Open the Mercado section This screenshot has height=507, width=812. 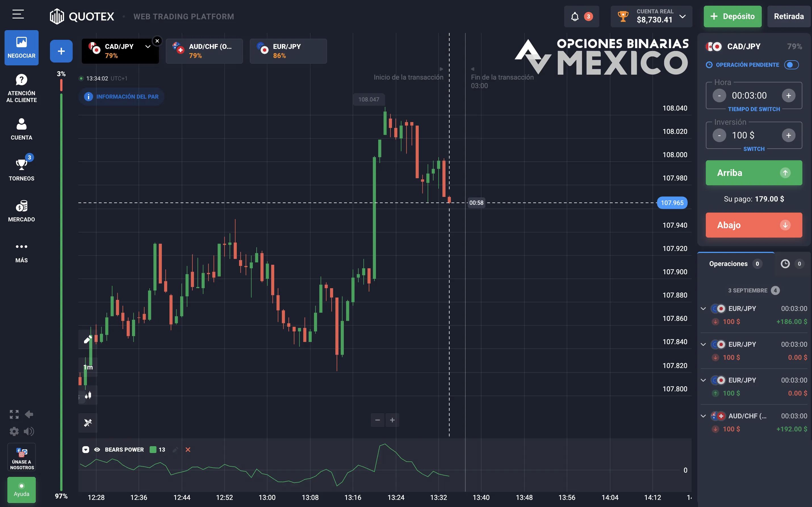coord(22,211)
